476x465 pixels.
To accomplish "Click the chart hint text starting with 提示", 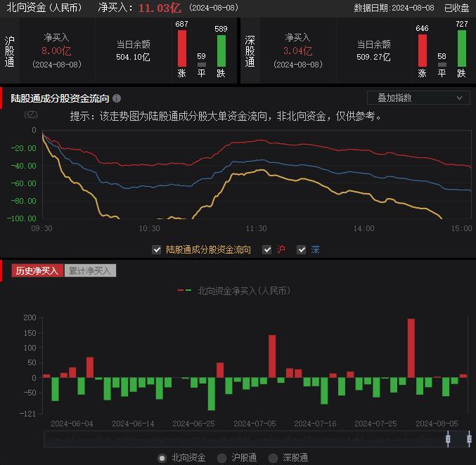I will 226,116.
